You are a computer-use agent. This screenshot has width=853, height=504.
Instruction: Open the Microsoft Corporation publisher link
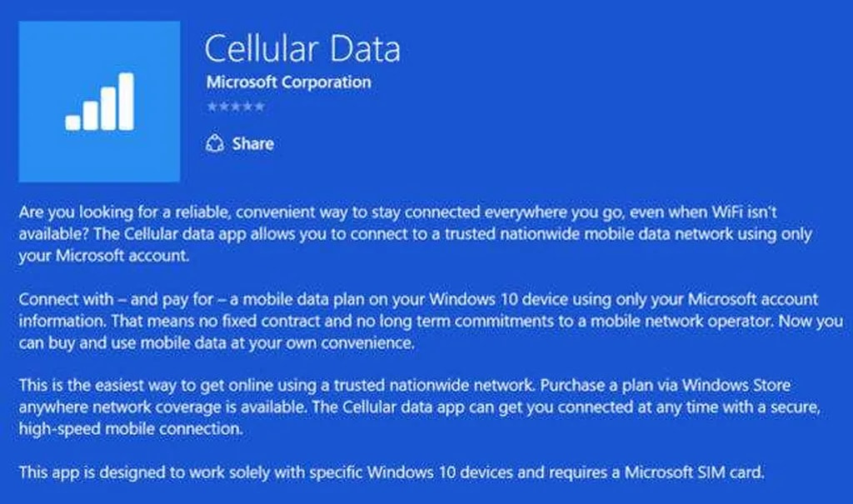288,82
